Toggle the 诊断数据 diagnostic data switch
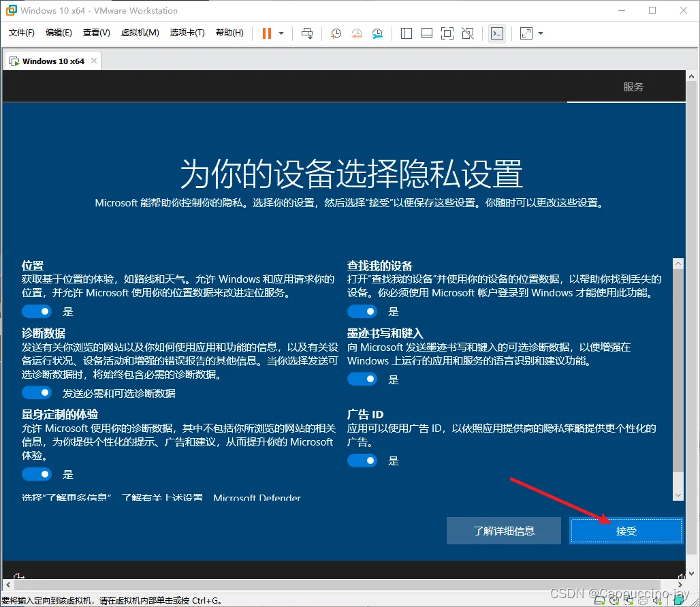Image resolution: width=700 pixels, height=607 pixels. 37,392
